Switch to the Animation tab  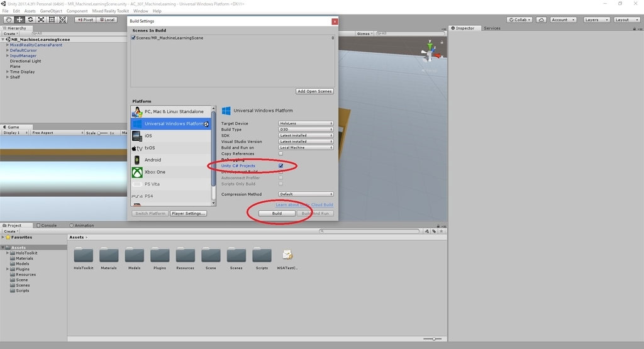point(82,225)
